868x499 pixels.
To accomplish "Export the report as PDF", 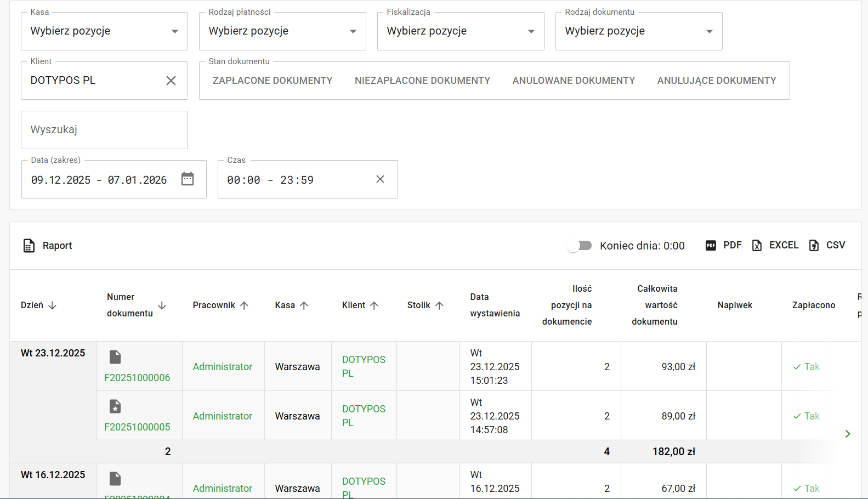I will (723, 245).
